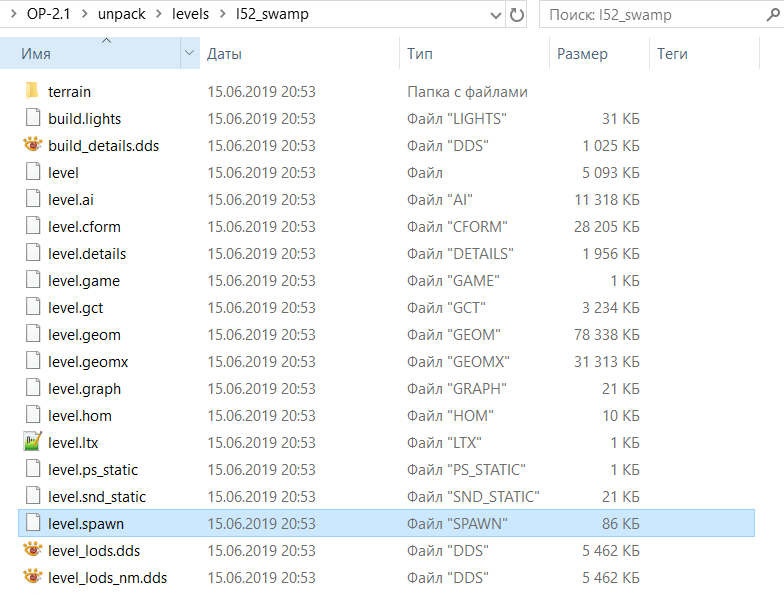Click the 78 338 КБ size cell
Screen dimensions: 784x595
click(x=606, y=334)
